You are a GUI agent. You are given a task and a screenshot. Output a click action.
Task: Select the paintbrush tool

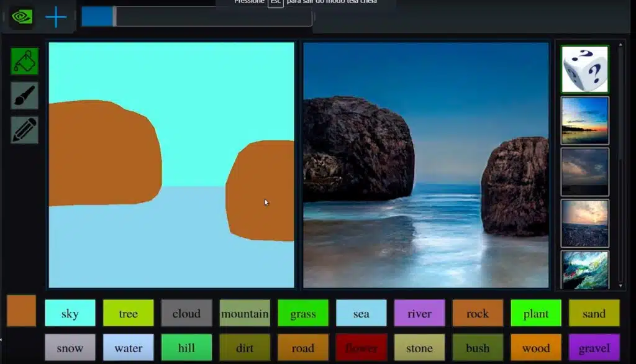[24, 96]
